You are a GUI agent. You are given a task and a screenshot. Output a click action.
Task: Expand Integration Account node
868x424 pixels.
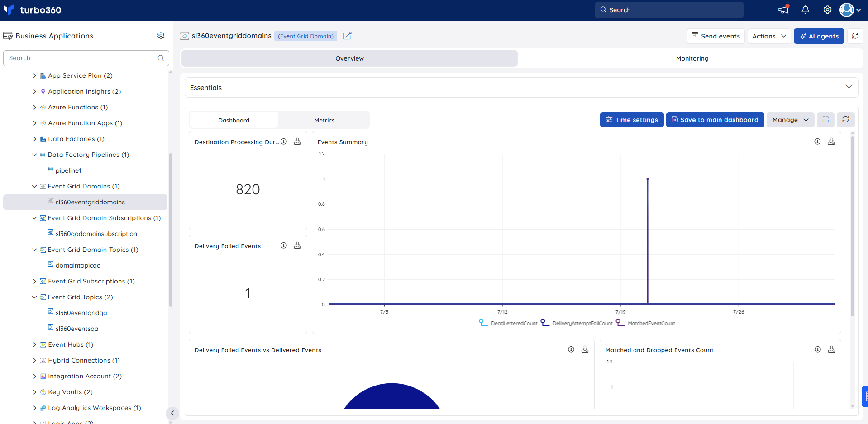point(35,376)
